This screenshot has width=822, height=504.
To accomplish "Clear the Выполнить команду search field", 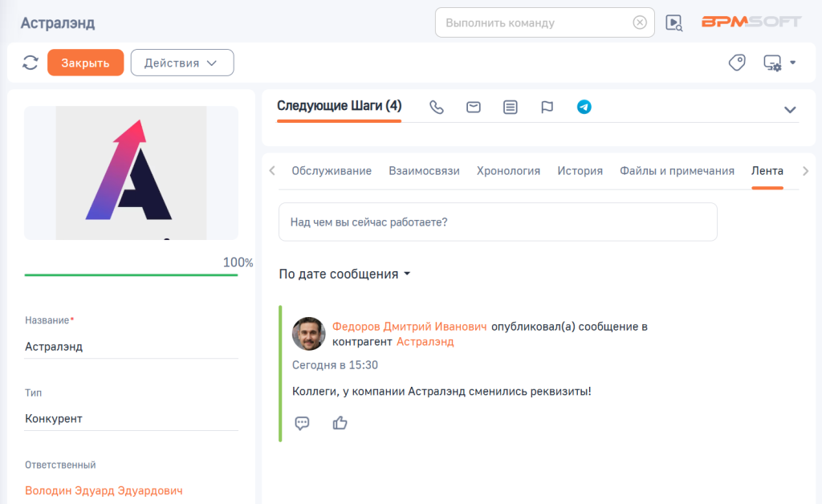I will (x=640, y=22).
